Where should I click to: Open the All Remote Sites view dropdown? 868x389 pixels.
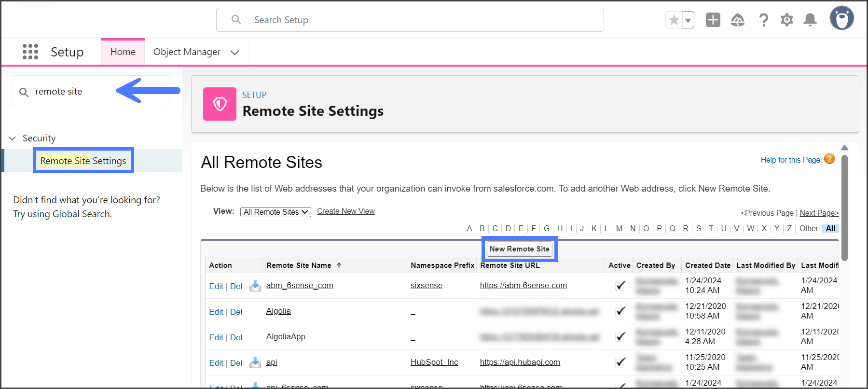[x=276, y=212]
